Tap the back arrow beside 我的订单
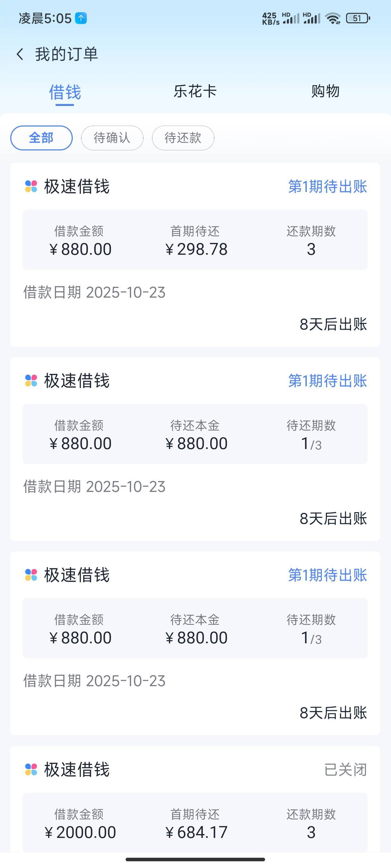 (20, 54)
